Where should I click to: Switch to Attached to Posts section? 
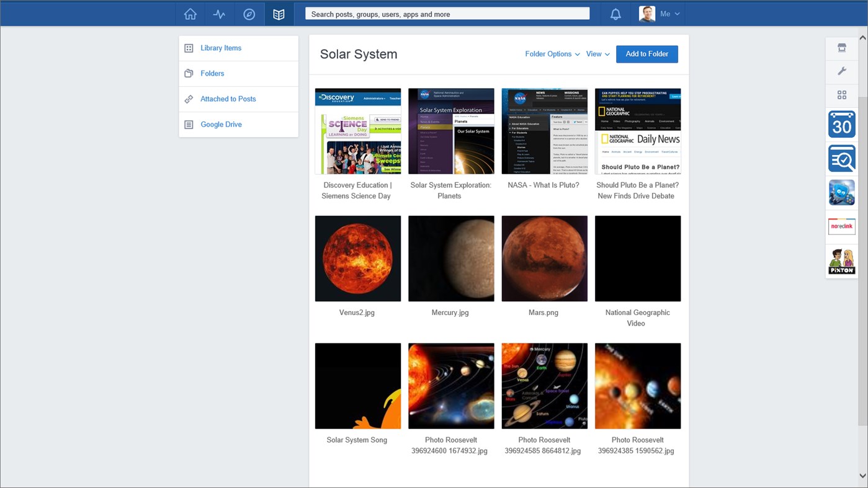point(228,99)
